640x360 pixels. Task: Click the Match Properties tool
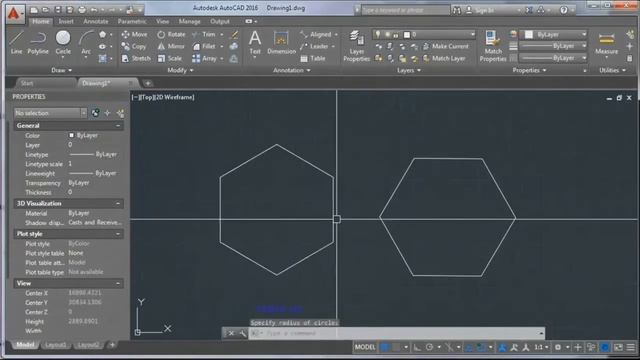pos(493,46)
